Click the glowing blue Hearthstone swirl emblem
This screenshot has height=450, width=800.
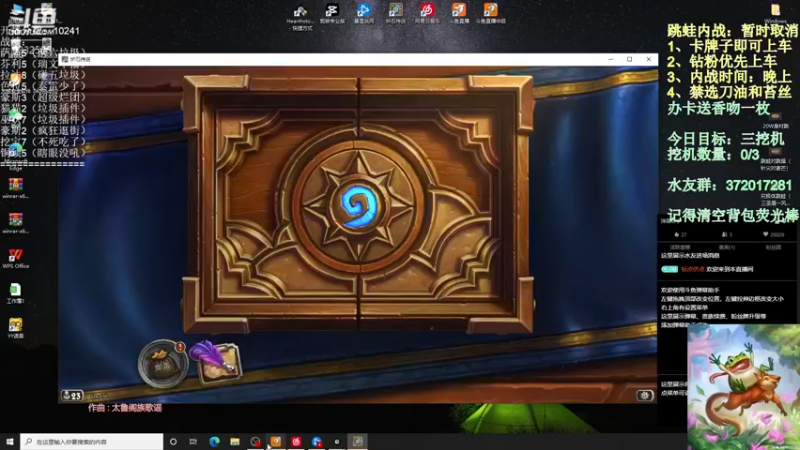[360, 205]
